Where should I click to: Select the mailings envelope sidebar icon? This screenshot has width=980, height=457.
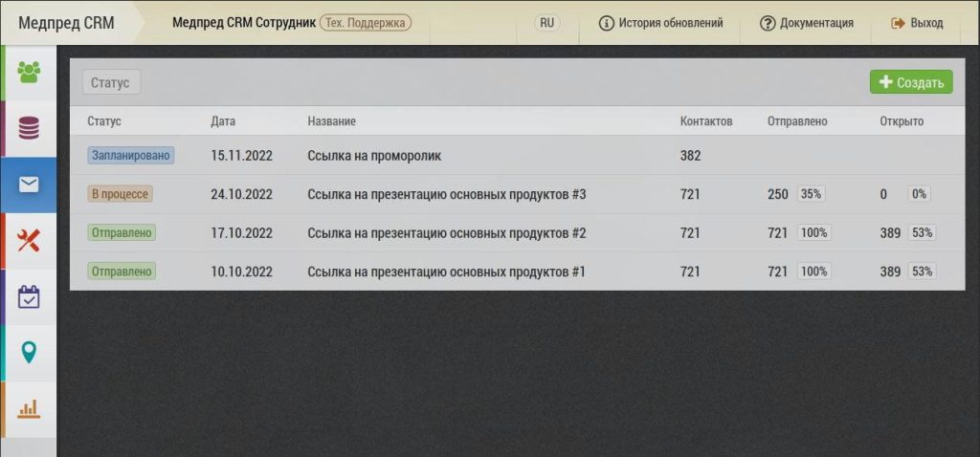(29, 185)
